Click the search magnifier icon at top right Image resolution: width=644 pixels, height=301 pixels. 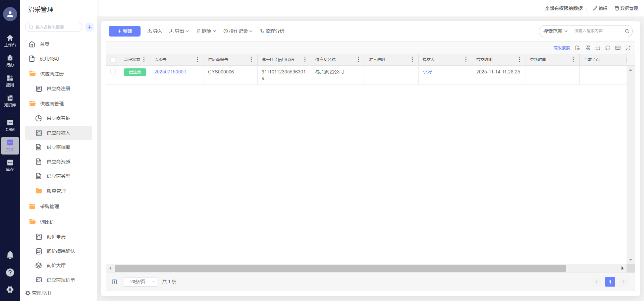627,31
